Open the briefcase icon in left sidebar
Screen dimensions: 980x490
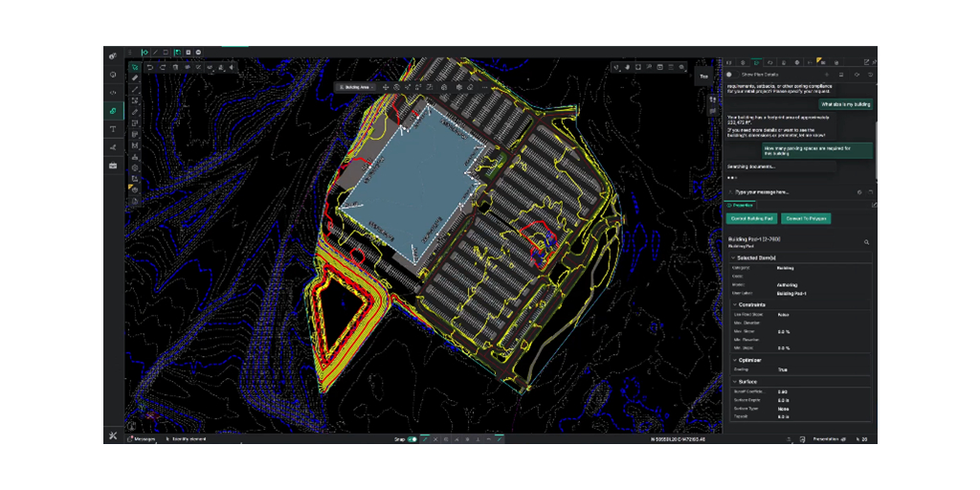(113, 166)
